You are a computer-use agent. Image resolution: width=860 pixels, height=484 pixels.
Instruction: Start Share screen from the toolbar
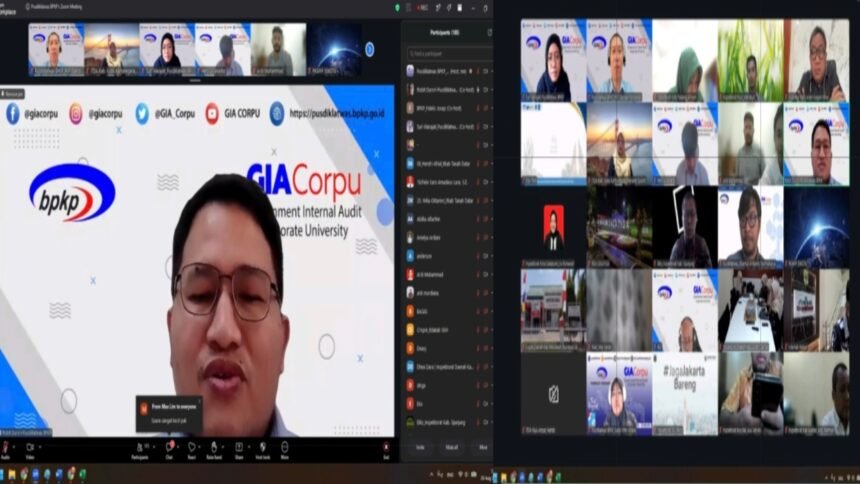[239, 450]
